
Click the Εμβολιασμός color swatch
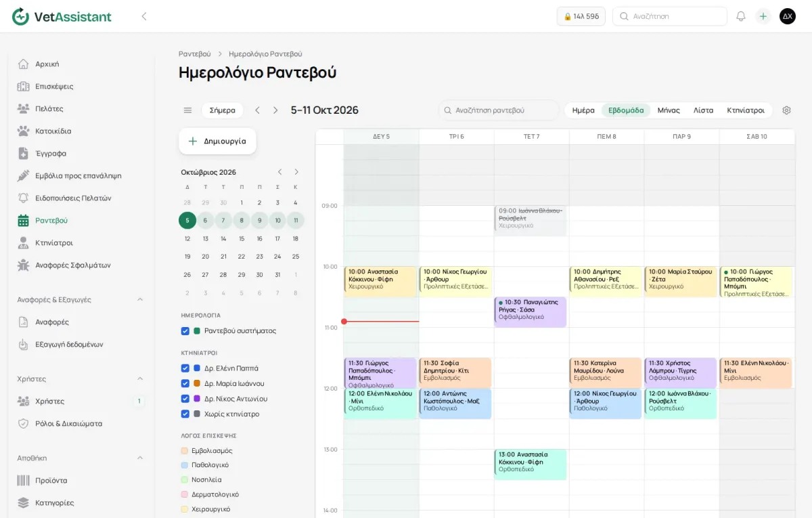(x=185, y=450)
